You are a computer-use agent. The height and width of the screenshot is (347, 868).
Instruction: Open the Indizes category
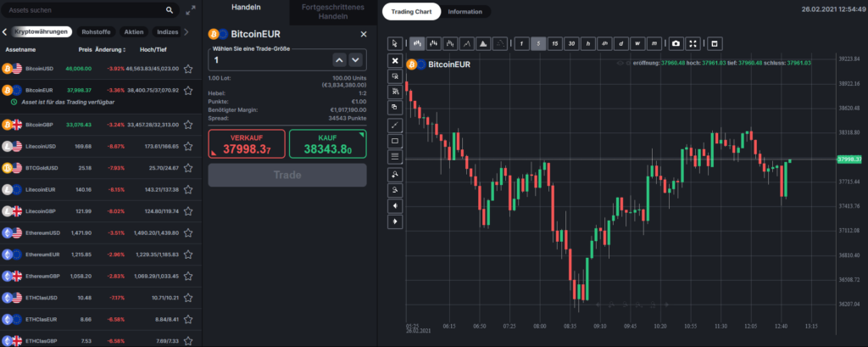point(168,31)
